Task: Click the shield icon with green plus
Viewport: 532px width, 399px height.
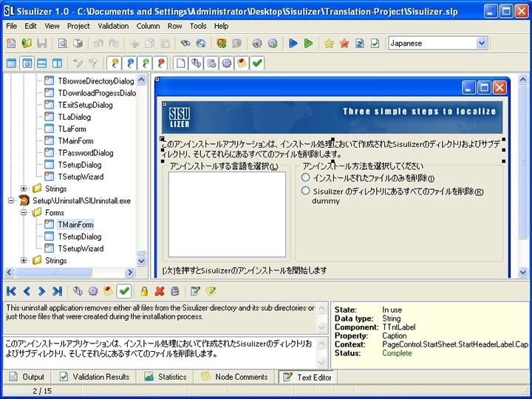Action: click(222, 43)
